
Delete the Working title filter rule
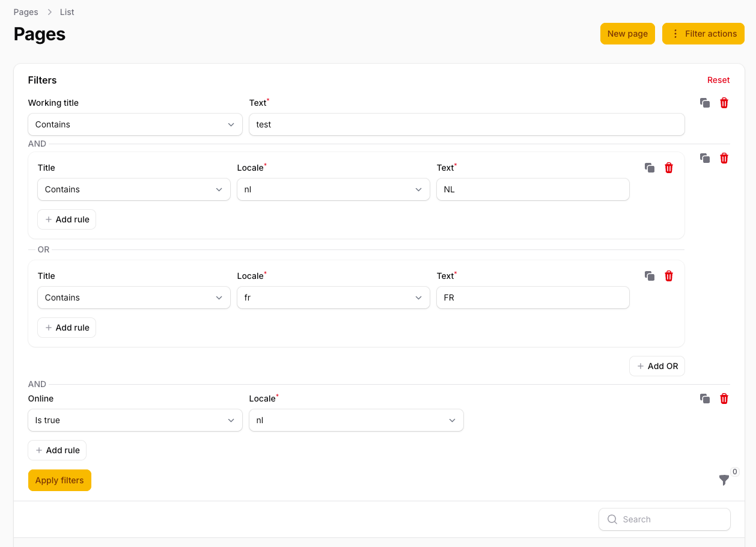[x=724, y=103]
